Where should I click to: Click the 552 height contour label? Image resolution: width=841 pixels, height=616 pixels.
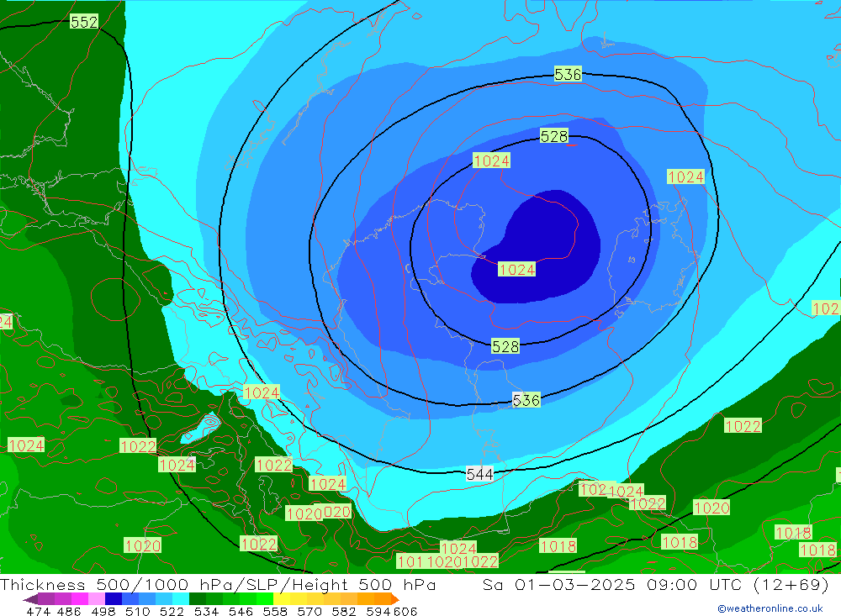coord(84,22)
